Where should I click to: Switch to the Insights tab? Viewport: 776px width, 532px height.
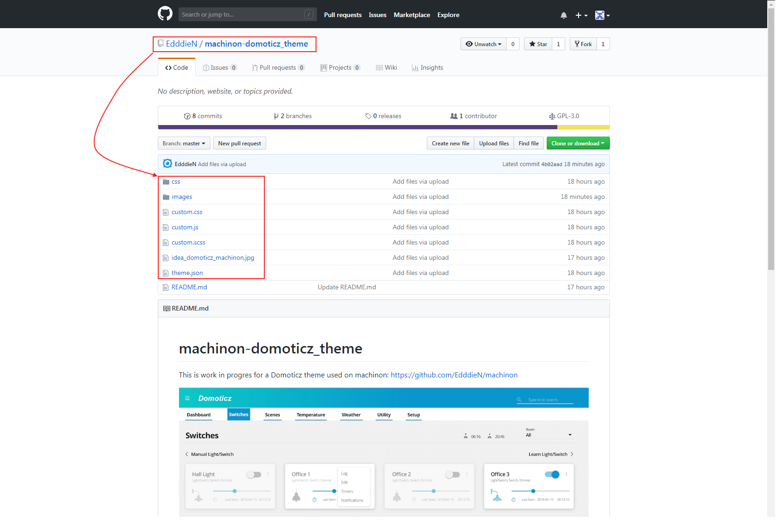coord(428,67)
